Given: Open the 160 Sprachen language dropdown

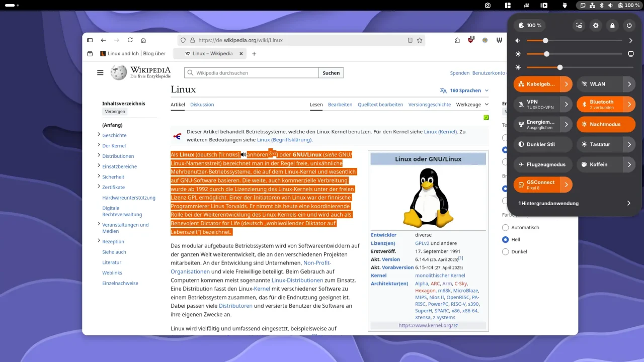Looking at the screenshot, I should click(464, 90).
